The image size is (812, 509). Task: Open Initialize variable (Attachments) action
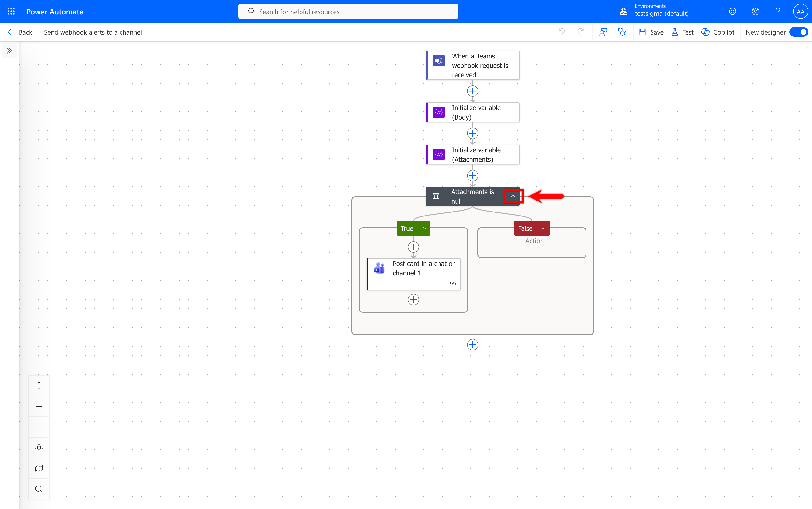point(472,154)
